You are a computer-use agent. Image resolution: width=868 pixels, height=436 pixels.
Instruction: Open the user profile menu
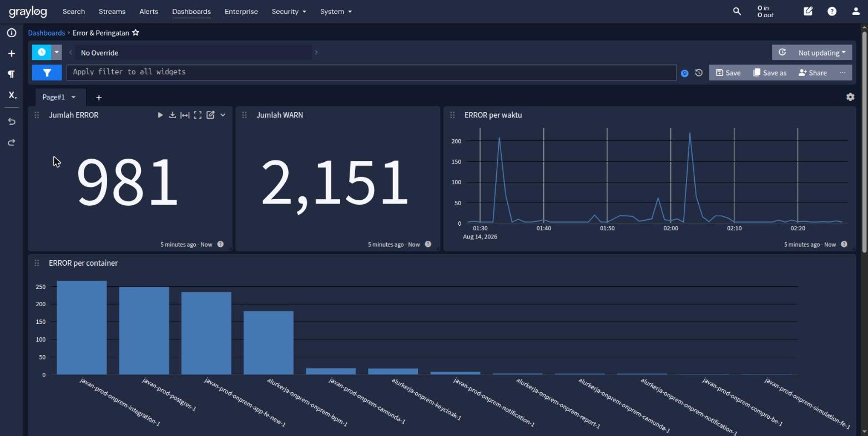click(x=856, y=11)
